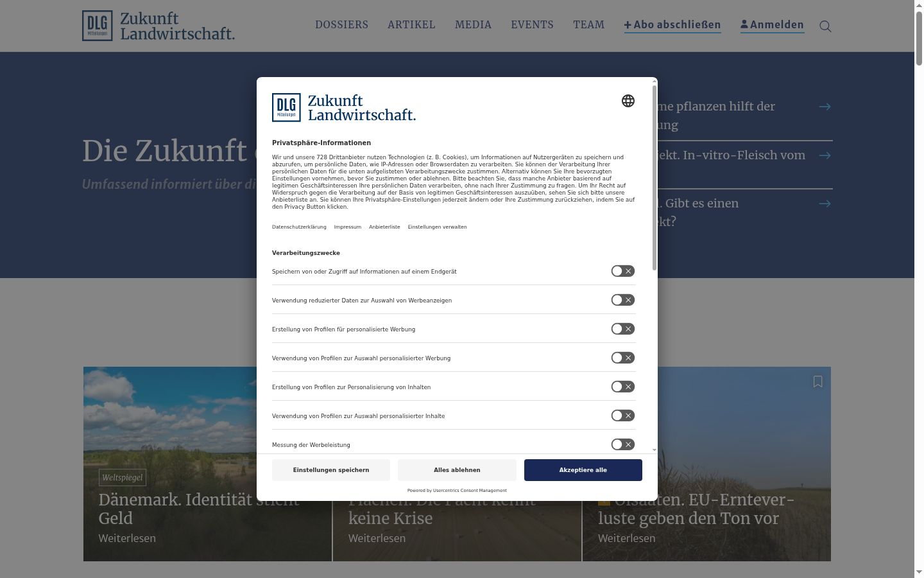Viewport: 924px width, 578px height.
Task: Click the bookmark icon on the Ölsaaten article
Action: click(817, 381)
